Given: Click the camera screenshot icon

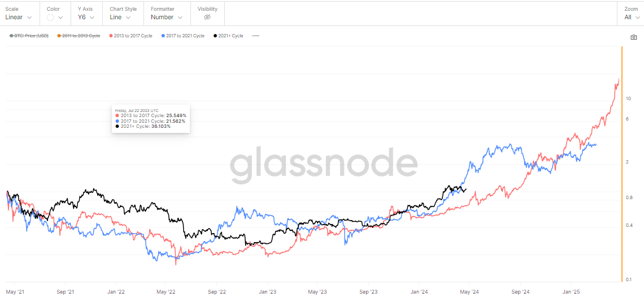Looking at the screenshot, I should pyautogui.click(x=634, y=37).
